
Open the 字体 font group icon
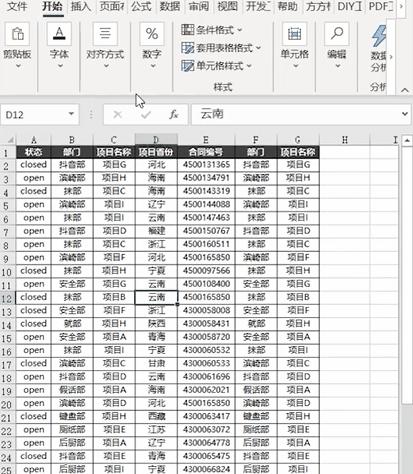(x=59, y=34)
